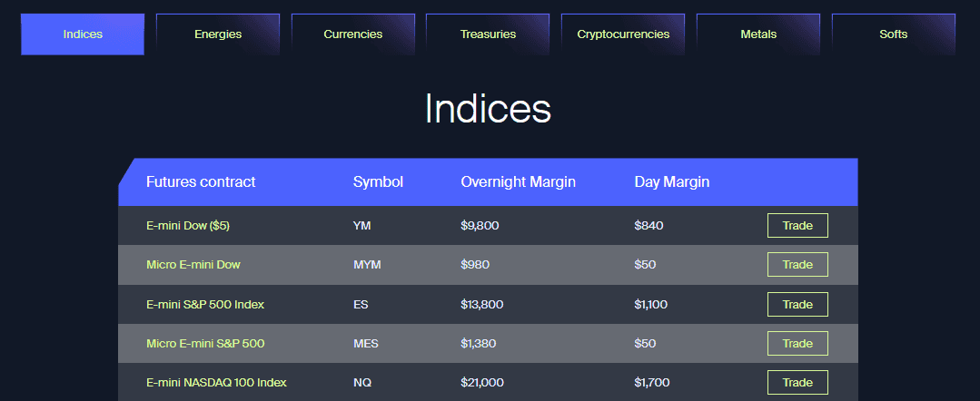Open the E-mini S&P 500 Index link
Screen dimensions: 980x401
click(x=205, y=305)
